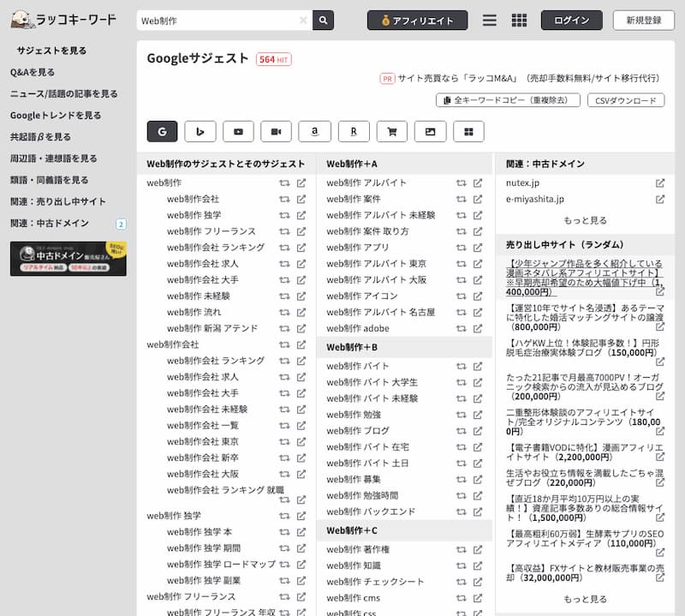Expand more under 関連：中古ドメイン

pos(585,220)
